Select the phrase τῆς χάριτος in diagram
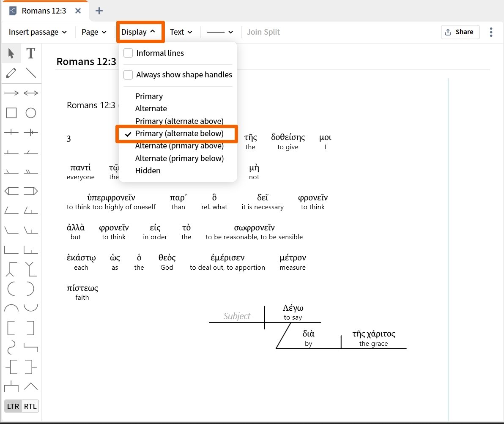This screenshot has height=424, width=504. coord(373,334)
